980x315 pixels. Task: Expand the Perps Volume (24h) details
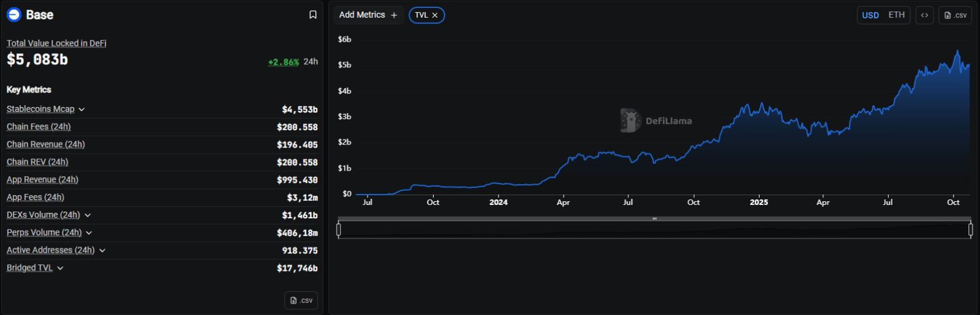click(89, 233)
